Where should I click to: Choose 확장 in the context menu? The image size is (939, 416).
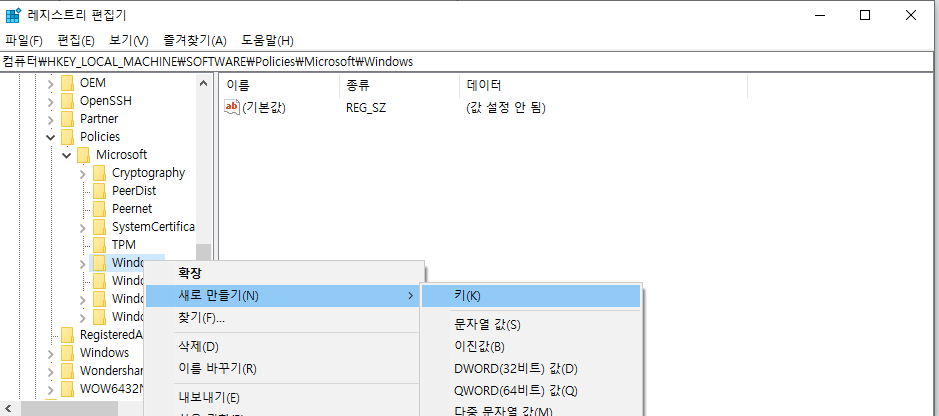(285, 273)
